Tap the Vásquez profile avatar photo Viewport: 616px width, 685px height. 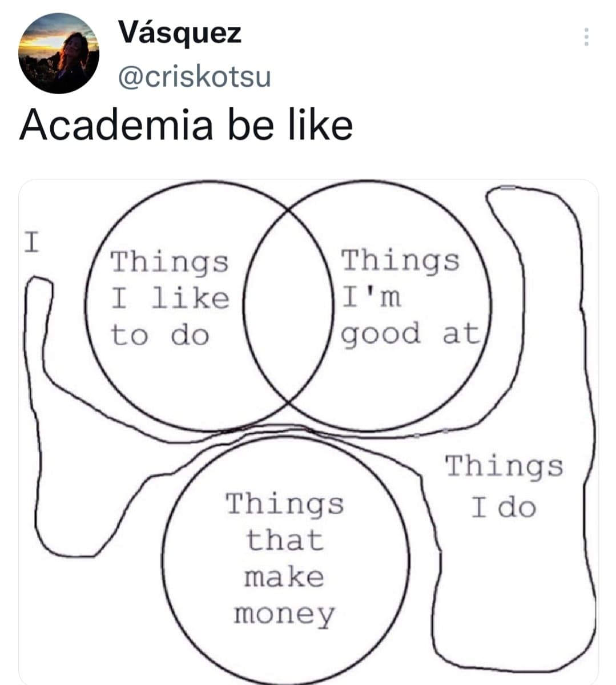pos(59,53)
